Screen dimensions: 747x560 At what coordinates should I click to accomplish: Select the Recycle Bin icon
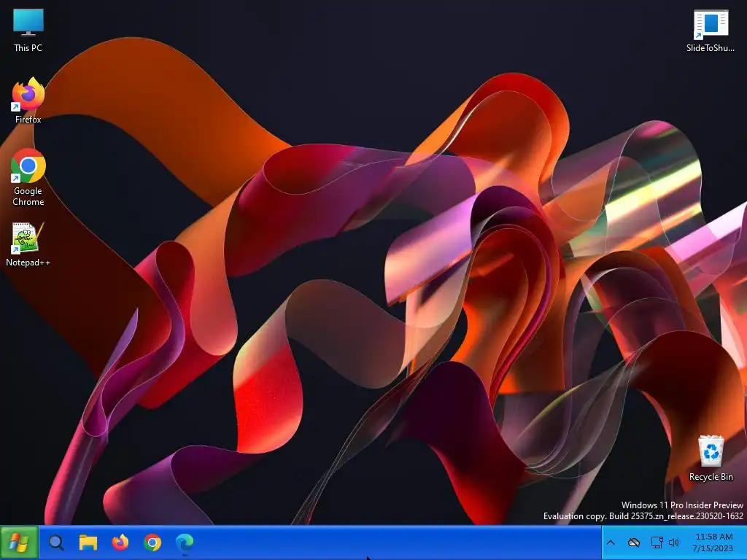pos(711,458)
